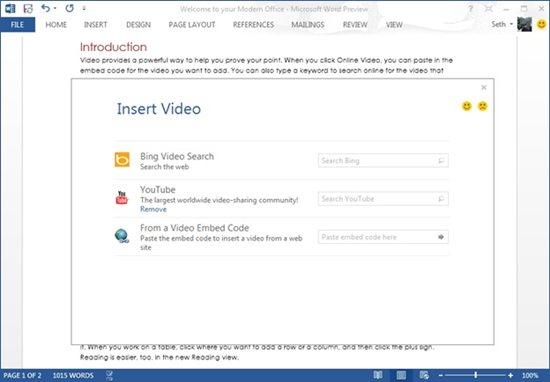Click the Word application icon in title bar
The image size is (550, 382).
pyautogui.click(x=10, y=8)
